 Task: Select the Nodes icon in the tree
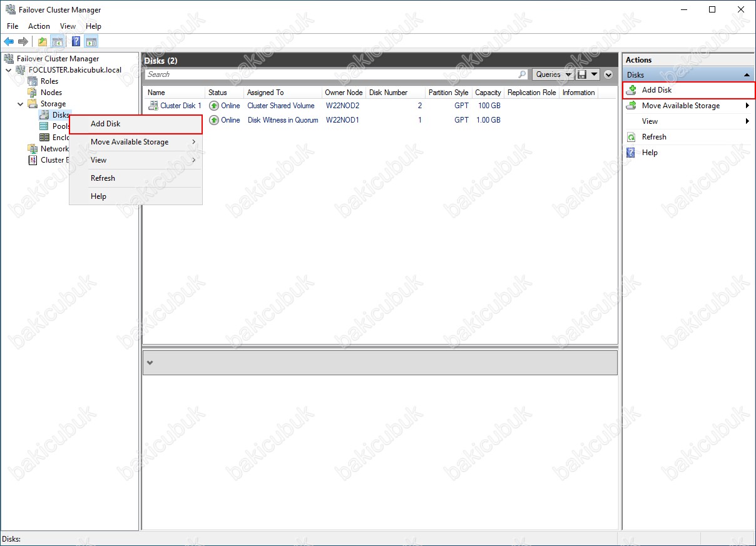tap(33, 93)
